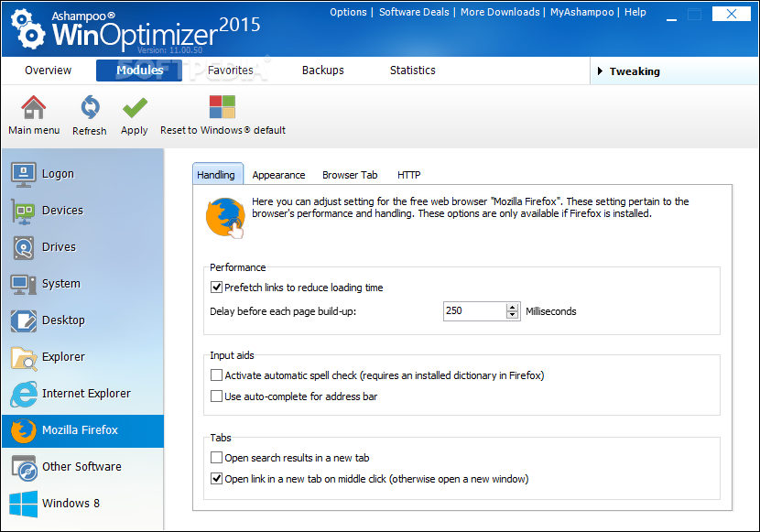The image size is (760, 532).
Task: Click the Reset to Windows default icon
Action: click(x=222, y=107)
